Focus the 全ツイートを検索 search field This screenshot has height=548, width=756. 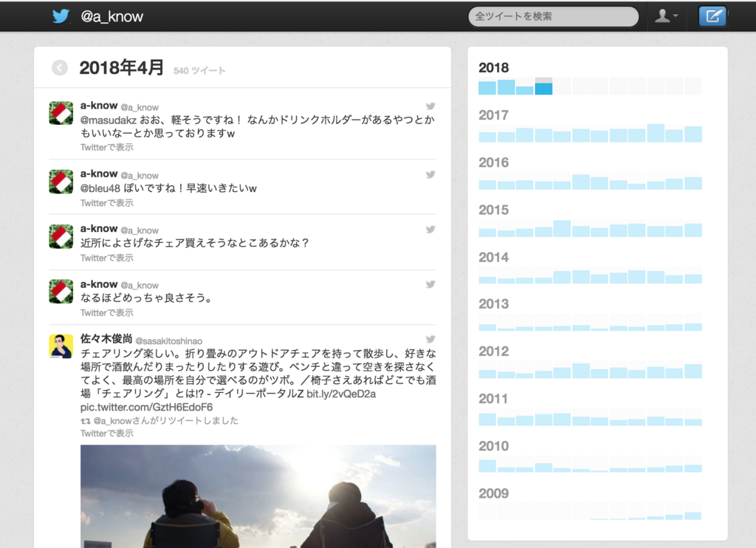554,16
